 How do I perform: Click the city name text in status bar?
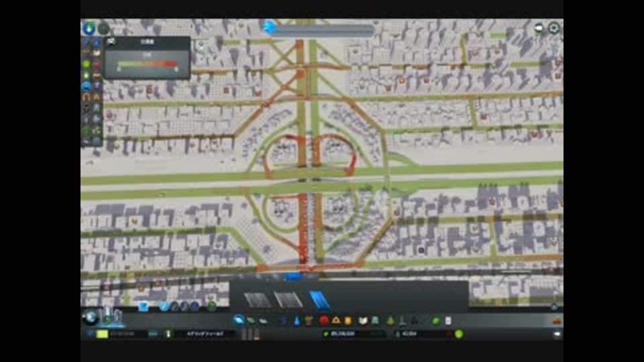(x=205, y=334)
